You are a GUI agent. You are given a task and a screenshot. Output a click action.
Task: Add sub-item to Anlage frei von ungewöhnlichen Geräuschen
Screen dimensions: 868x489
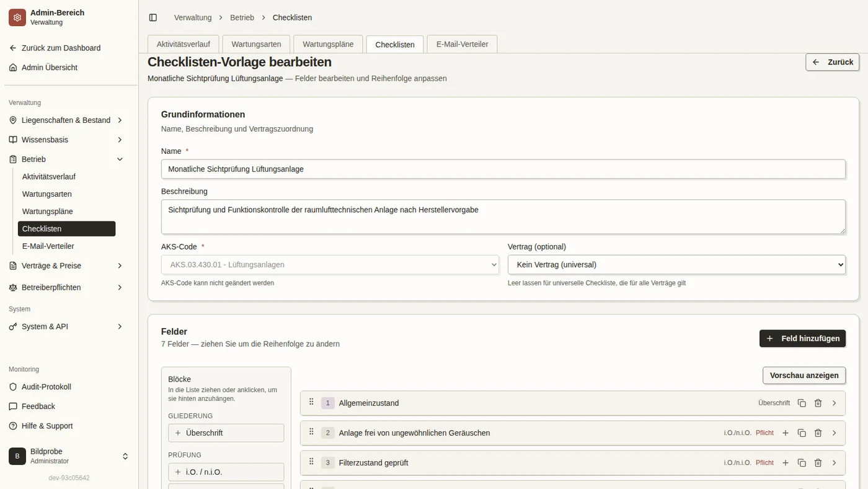click(786, 433)
